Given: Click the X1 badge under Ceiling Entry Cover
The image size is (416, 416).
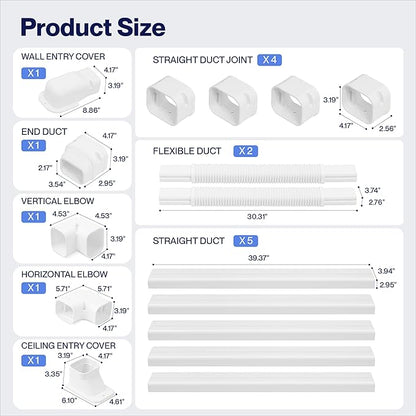Looking at the screenshot, I should pos(33,360).
